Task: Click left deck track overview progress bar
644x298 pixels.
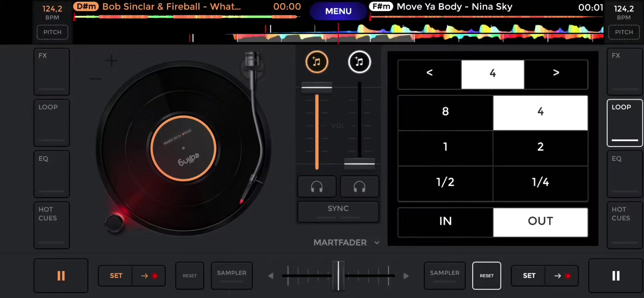Action: (x=186, y=16)
